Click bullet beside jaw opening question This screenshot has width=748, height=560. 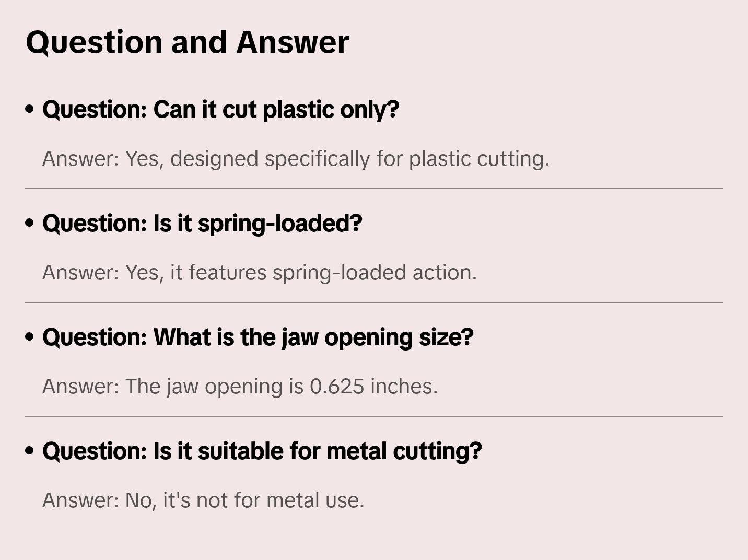coord(30,337)
